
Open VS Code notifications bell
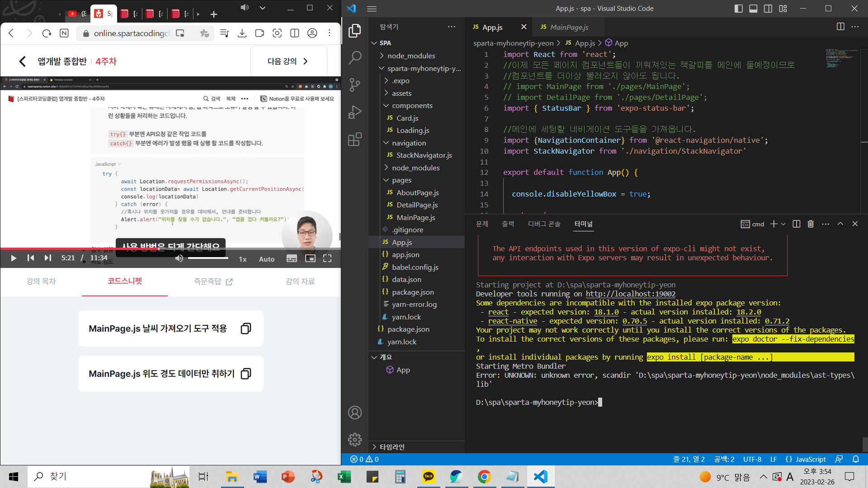[856, 459]
